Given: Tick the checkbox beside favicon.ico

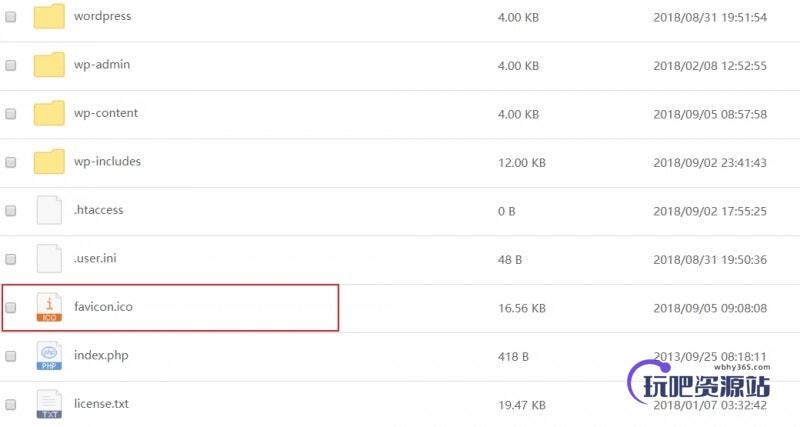Looking at the screenshot, I should tap(10, 308).
